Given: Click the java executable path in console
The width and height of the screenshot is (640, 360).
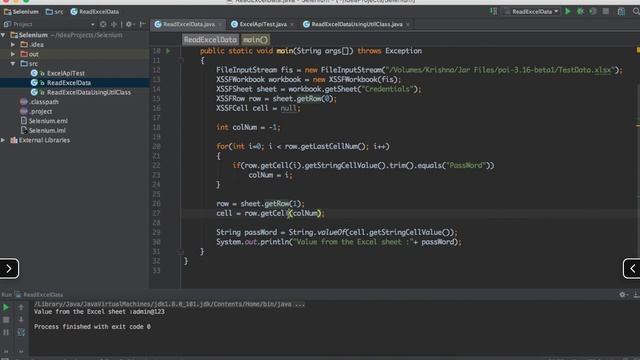Looking at the screenshot, I should (169, 304).
